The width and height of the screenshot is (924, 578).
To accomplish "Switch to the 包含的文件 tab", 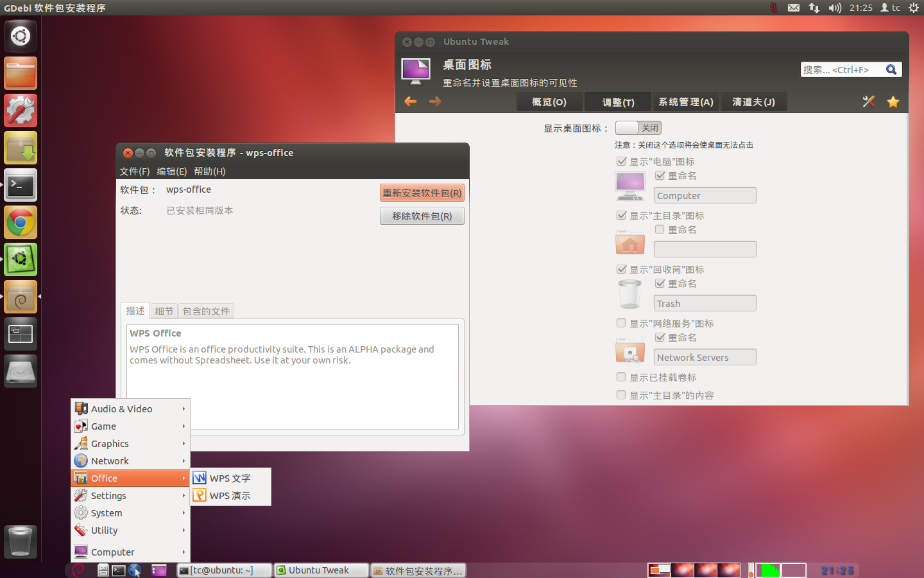I will tap(206, 311).
